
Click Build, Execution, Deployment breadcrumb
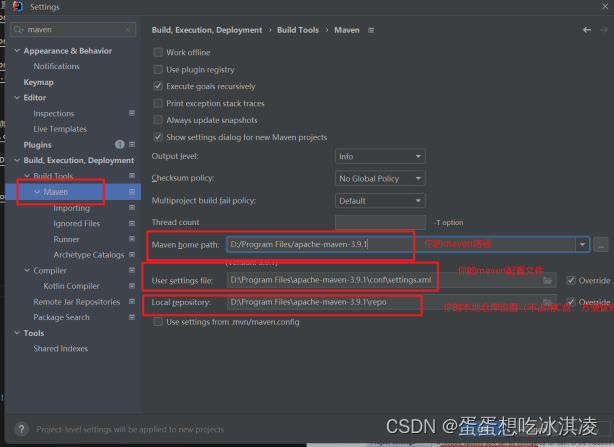207,30
